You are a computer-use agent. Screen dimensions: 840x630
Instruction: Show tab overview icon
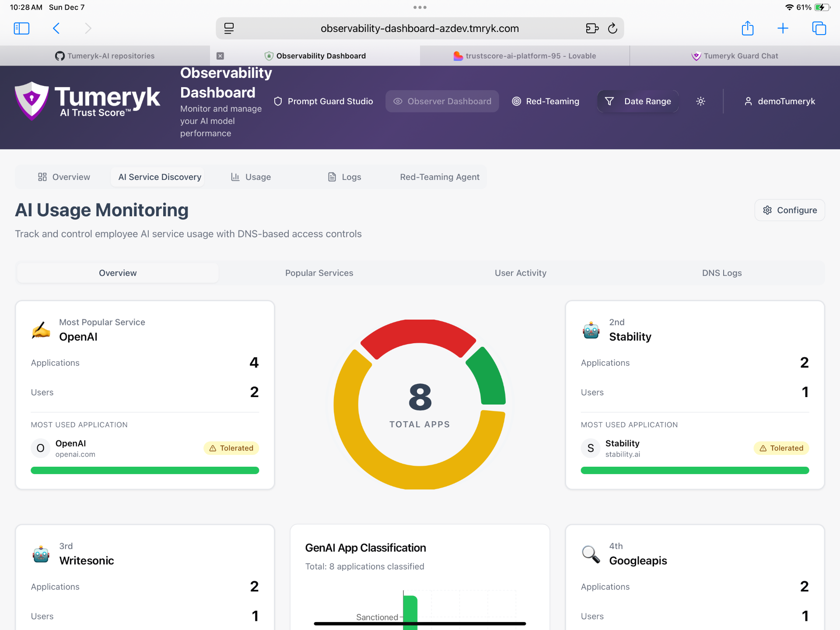click(x=819, y=28)
